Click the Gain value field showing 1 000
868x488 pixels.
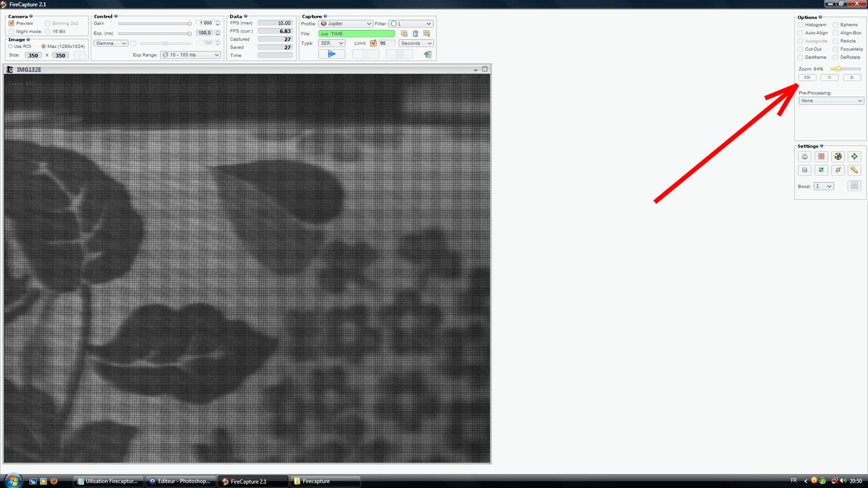[x=205, y=23]
